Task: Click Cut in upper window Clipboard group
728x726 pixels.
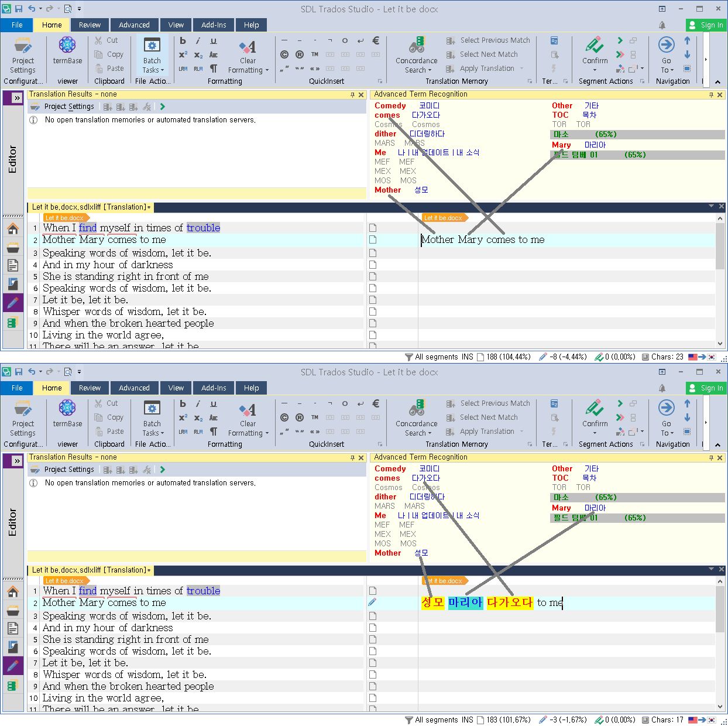Action: (107, 40)
